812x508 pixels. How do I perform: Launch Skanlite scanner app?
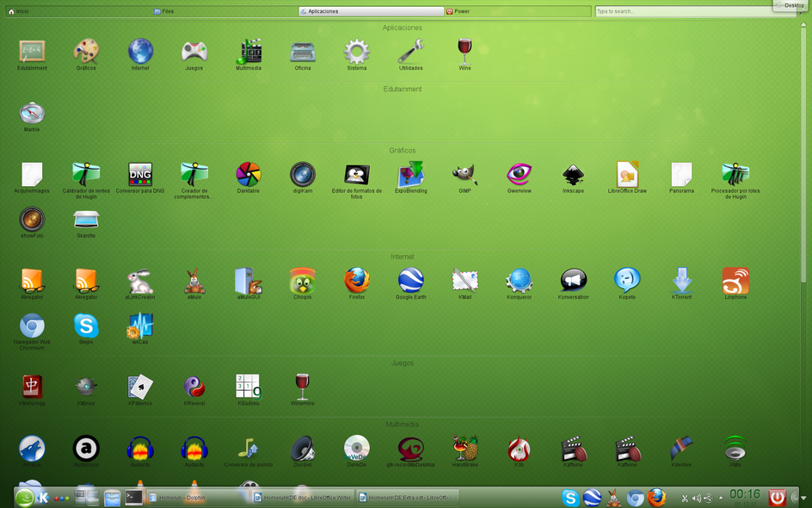coord(86,222)
